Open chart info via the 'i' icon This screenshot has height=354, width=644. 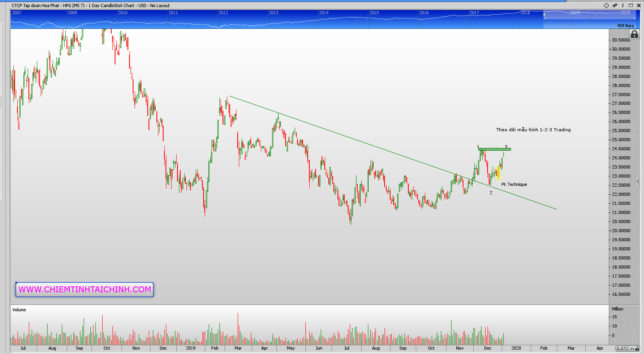[x=623, y=6]
